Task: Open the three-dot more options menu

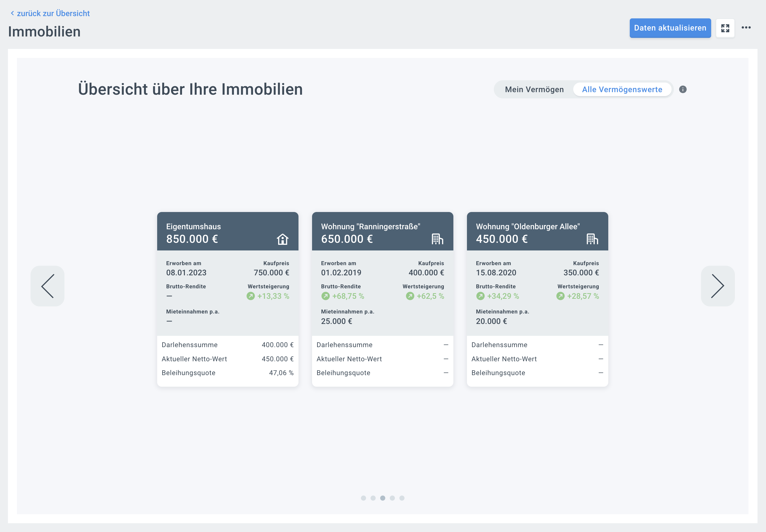Action: click(746, 28)
